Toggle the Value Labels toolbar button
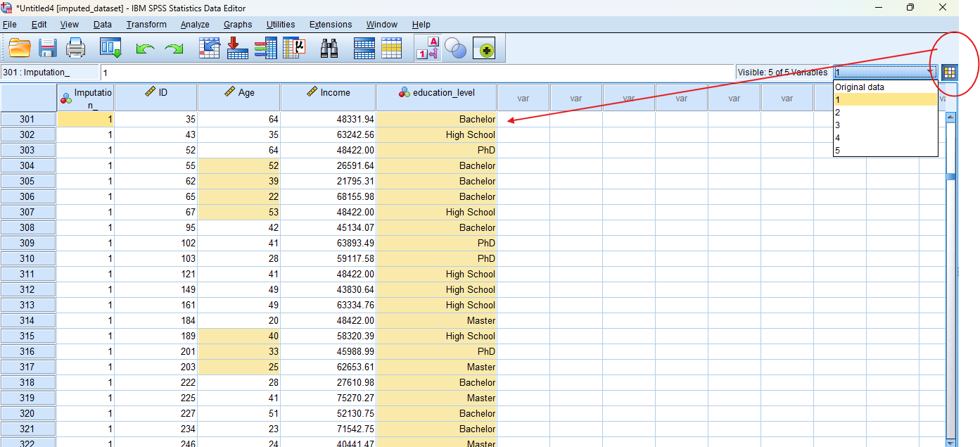980x447 pixels. pyautogui.click(x=428, y=49)
